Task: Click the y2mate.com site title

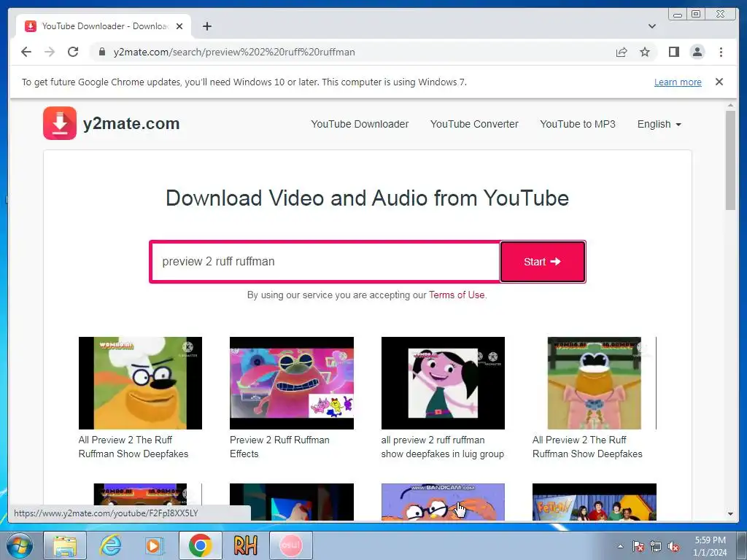Action: [x=131, y=124]
